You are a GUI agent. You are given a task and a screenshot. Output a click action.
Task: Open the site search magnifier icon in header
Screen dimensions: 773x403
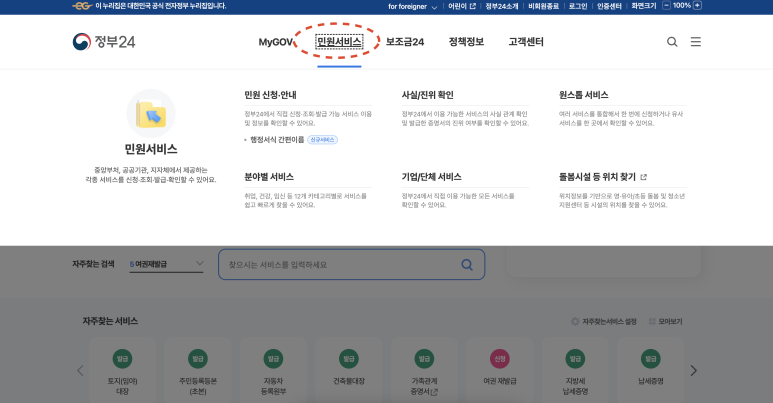pos(672,42)
